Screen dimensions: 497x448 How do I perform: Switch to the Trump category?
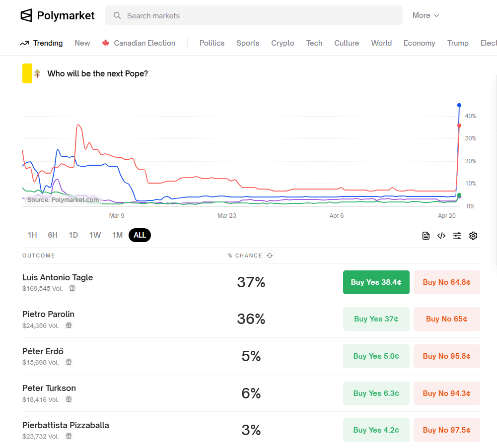click(x=458, y=43)
